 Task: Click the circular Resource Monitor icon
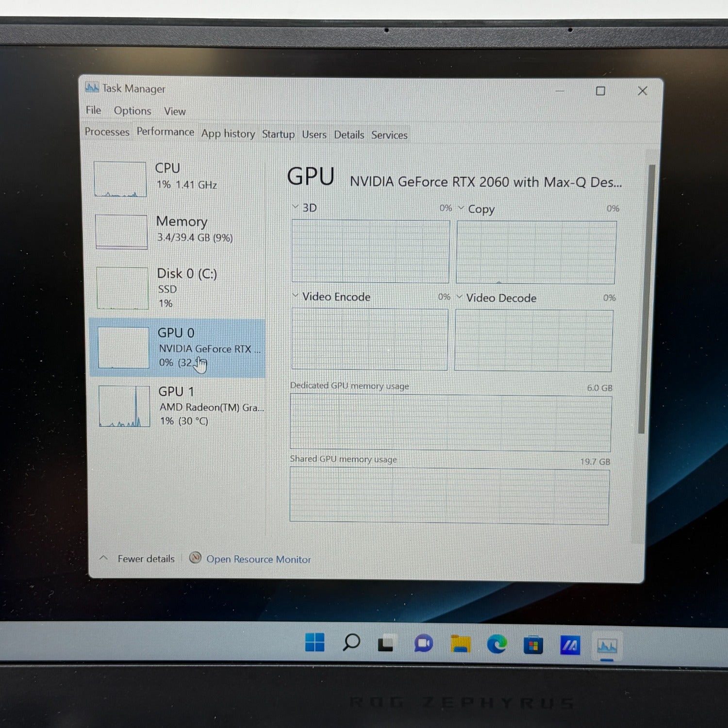(x=196, y=558)
